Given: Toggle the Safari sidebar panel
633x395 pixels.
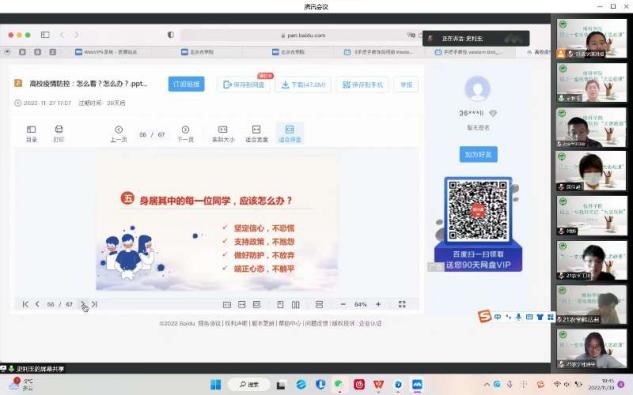Looking at the screenshot, I should pyautogui.click(x=45, y=35).
